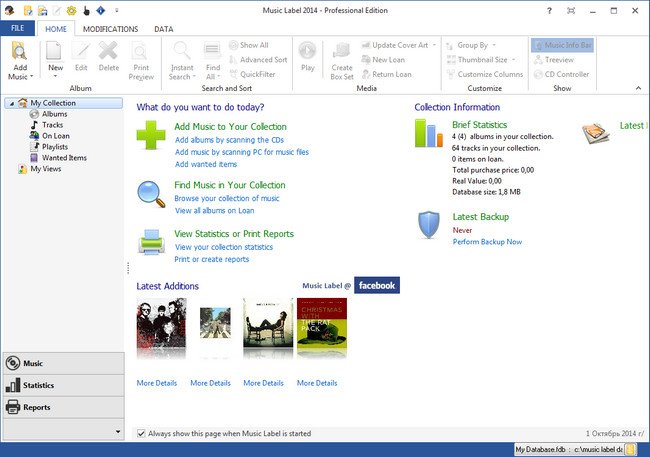Click the Instant Search magnifier icon
Viewport: 650px width, 457px height.
182,51
